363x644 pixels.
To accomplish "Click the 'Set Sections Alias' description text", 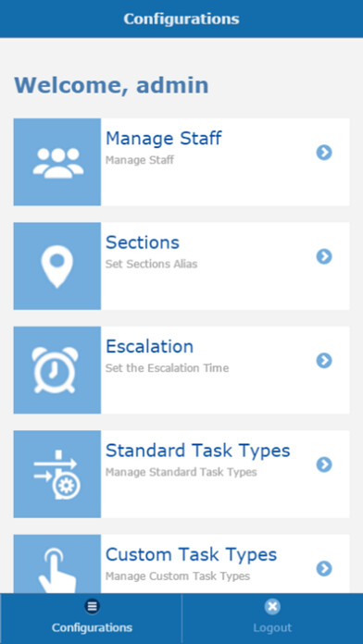I will tap(151, 264).
